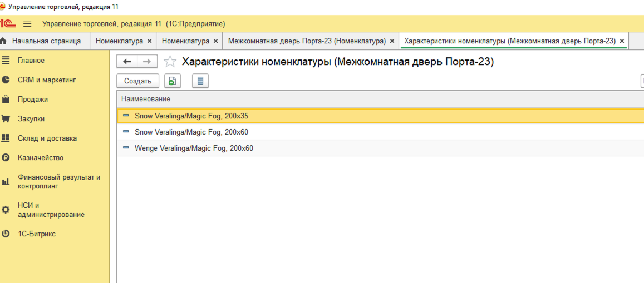Sort by the Наименование column header
The image size is (644, 283).
click(x=146, y=99)
